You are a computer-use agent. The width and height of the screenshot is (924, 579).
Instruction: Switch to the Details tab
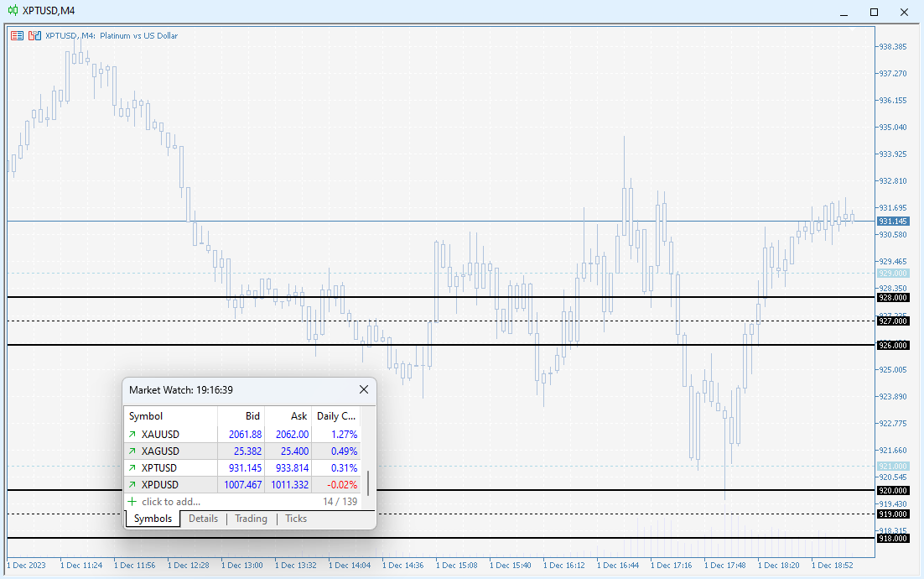[x=203, y=519]
